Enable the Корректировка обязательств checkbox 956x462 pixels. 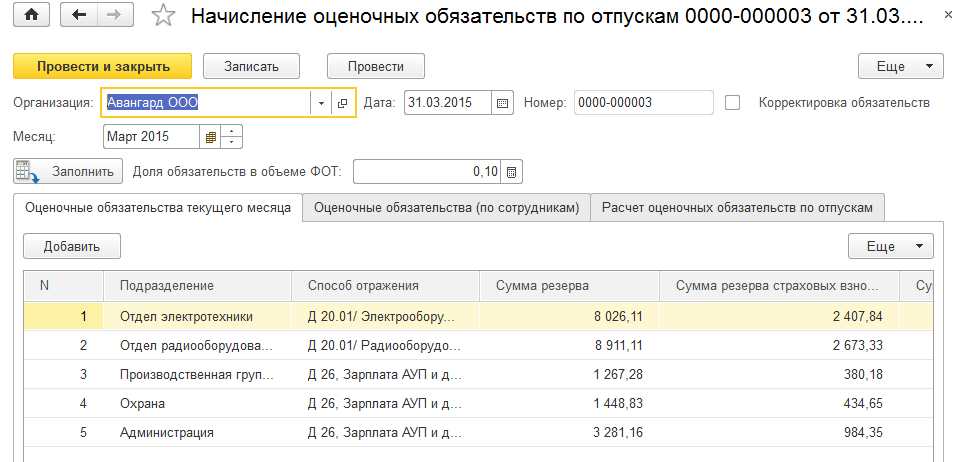coord(733,102)
